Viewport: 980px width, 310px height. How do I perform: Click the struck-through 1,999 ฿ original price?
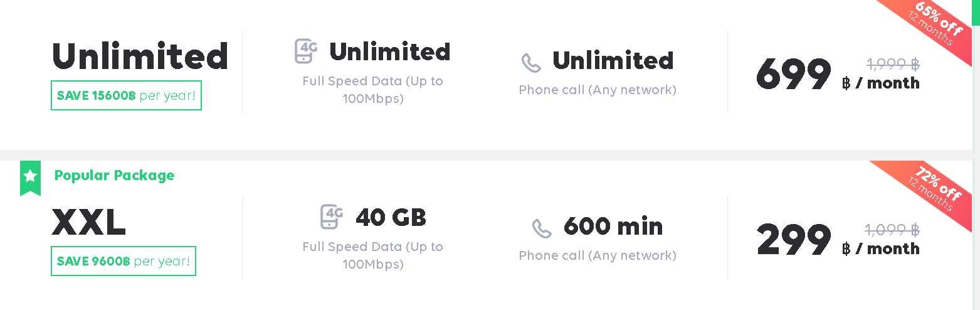point(893,64)
